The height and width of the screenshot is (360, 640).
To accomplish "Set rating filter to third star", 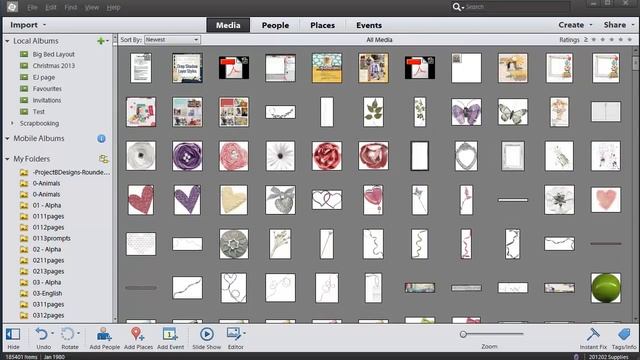I will pyautogui.click(x=612, y=40).
